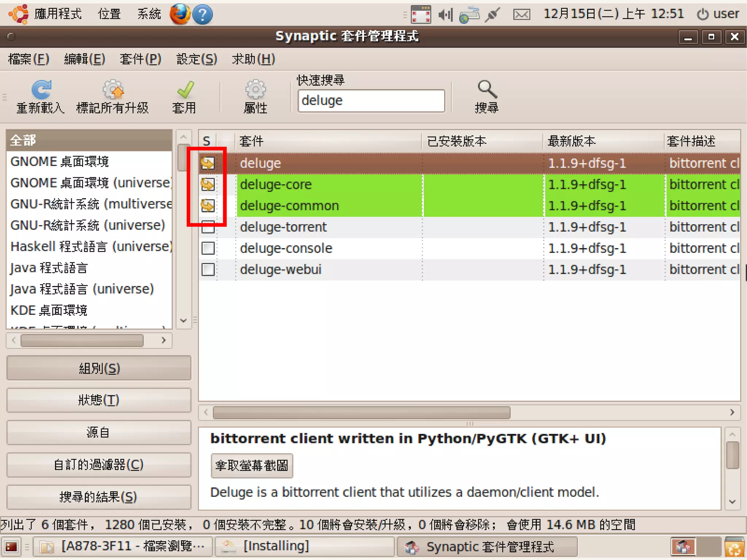The height and width of the screenshot is (560, 747).
Task: Click the show desktop icon in the bottom panel
Action: coord(11,547)
